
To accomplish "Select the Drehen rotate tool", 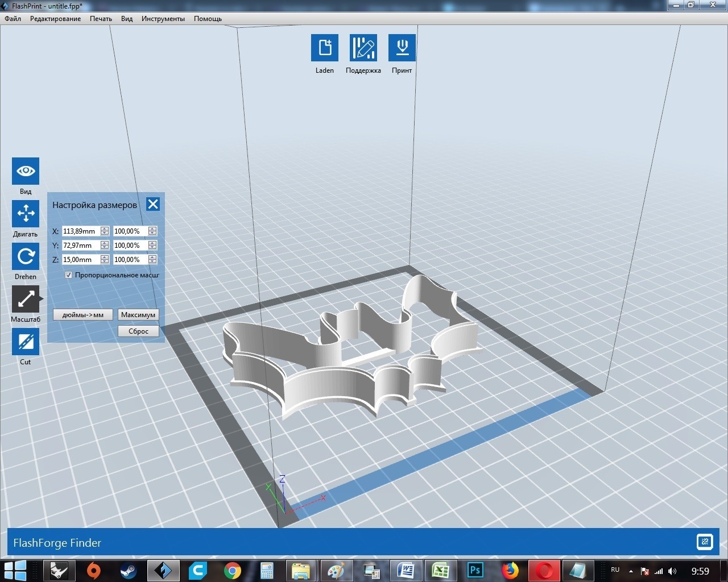I will 26,256.
